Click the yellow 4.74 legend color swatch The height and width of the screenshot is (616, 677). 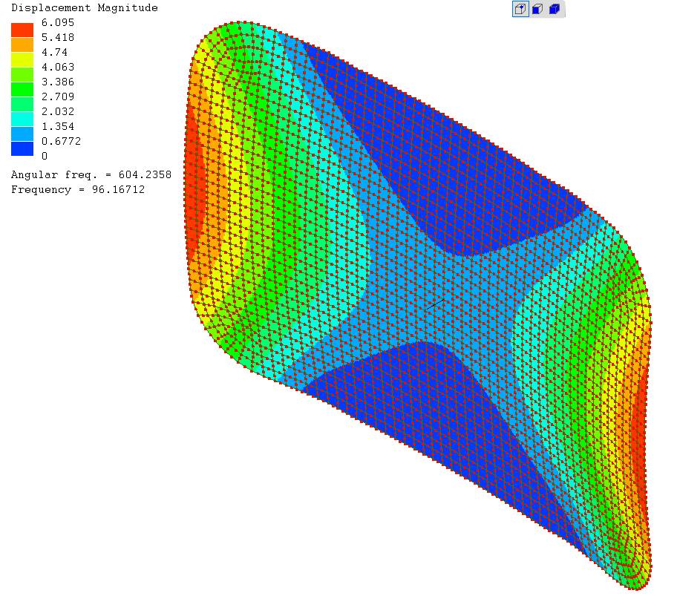tap(22, 59)
